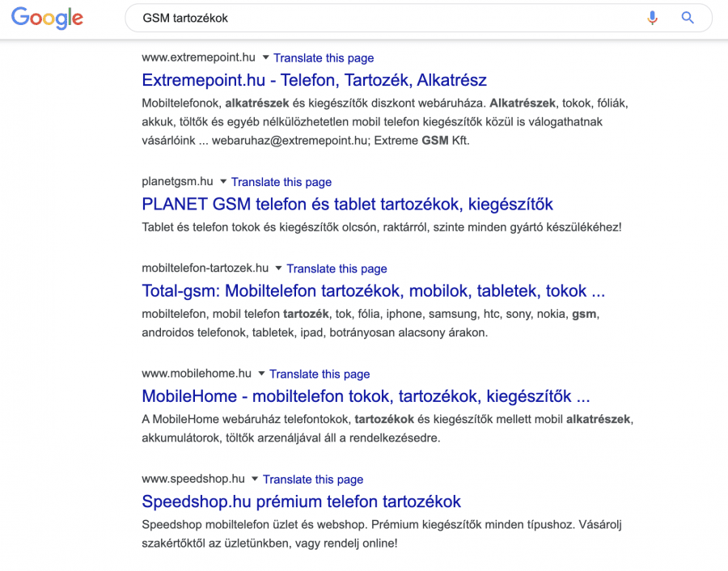Image resolution: width=728 pixels, height=571 pixels.
Task: Click the Google logo
Action: 48,18
